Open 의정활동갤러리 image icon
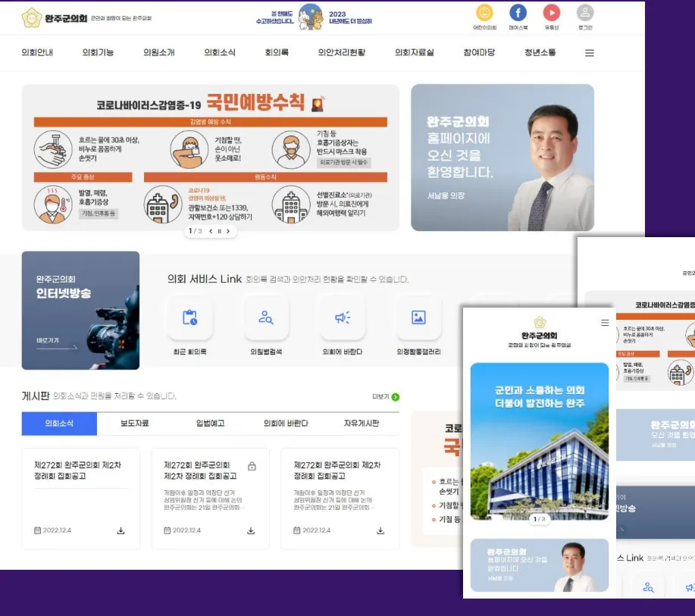 [x=418, y=317]
